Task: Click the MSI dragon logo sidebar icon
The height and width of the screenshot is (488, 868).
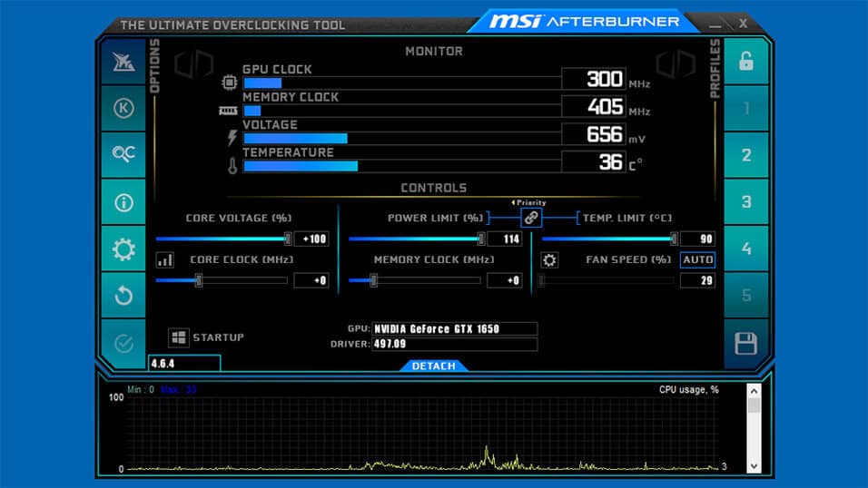Action: pyautogui.click(x=123, y=62)
